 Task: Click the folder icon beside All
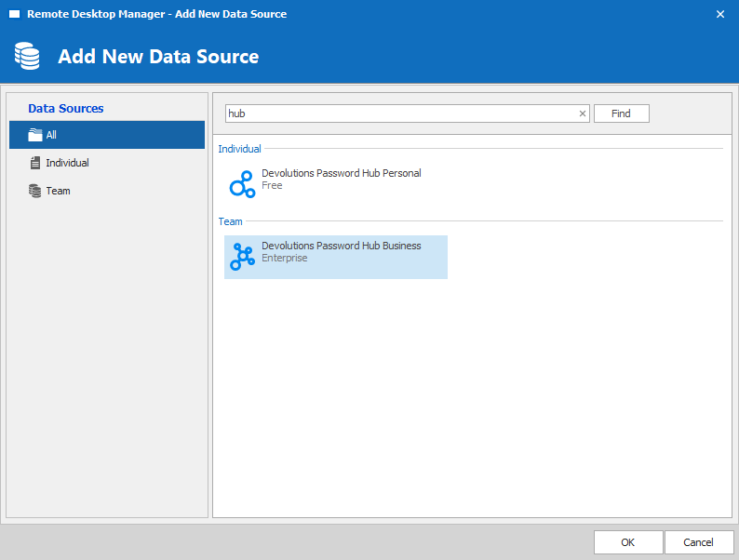tap(35, 135)
